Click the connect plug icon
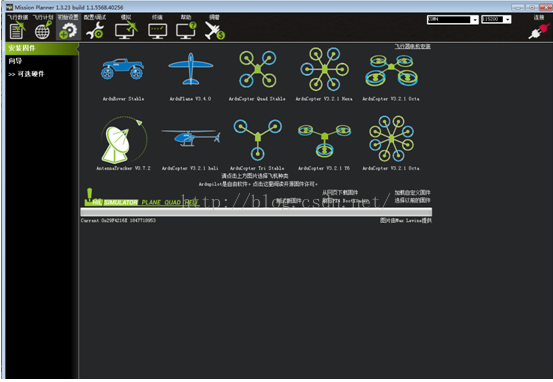Image resolution: width=553 pixels, height=382 pixels. [x=539, y=31]
